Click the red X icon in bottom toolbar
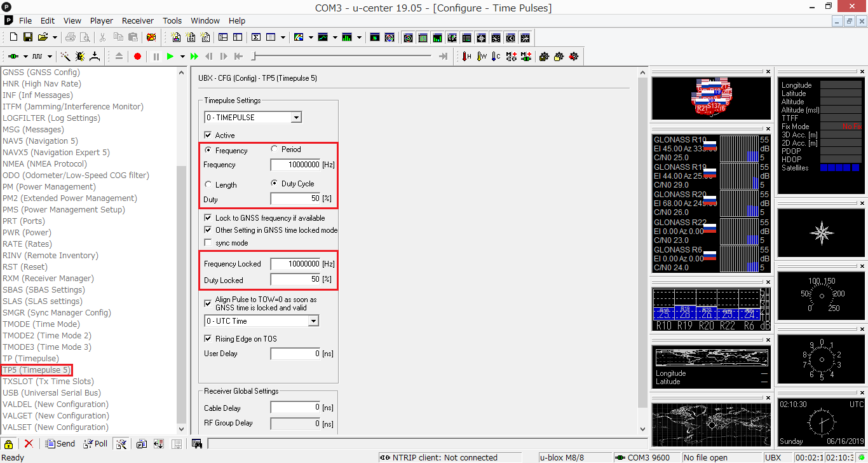This screenshot has height=463, width=868. [x=29, y=444]
